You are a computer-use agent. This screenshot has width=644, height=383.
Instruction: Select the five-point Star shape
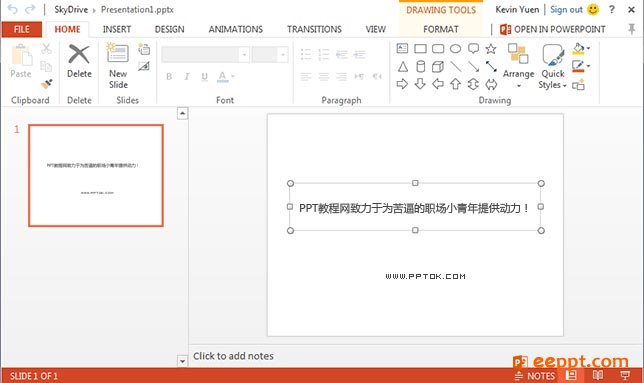(x=491, y=49)
